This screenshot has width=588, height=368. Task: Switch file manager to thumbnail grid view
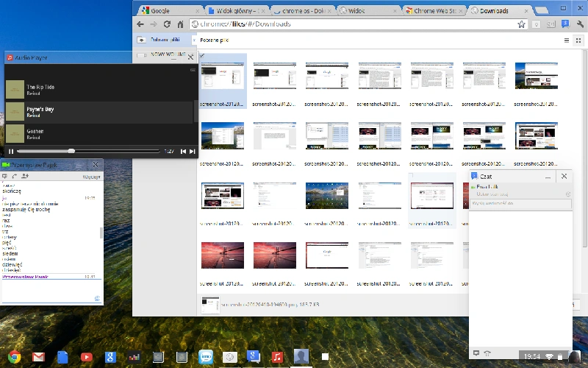(x=578, y=40)
